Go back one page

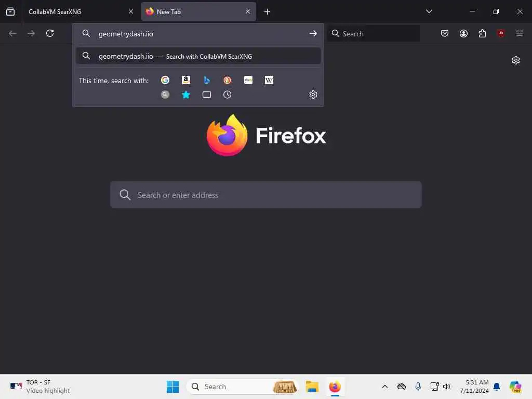click(12, 33)
